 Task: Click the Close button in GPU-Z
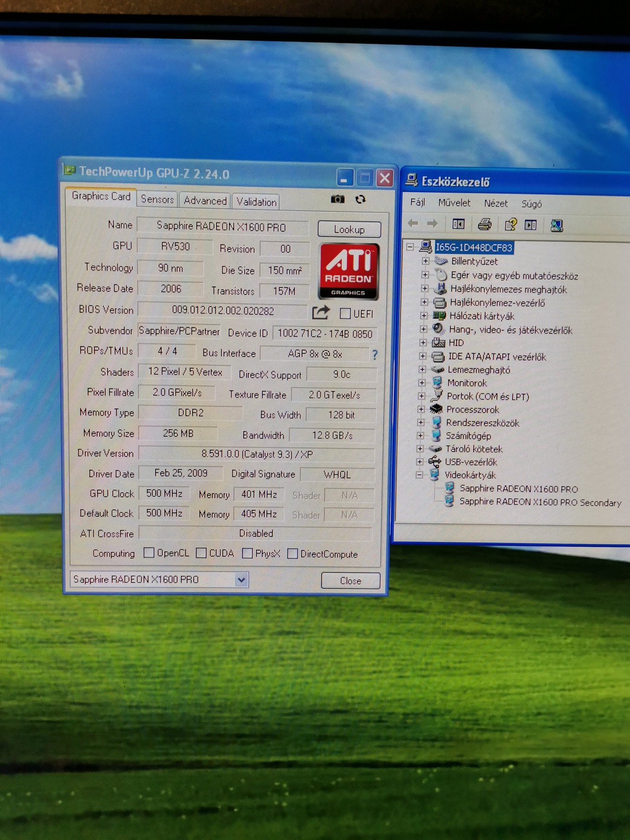[x=351, y=581]
